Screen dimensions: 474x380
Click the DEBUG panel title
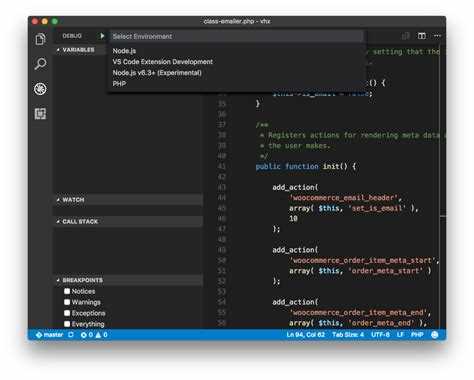click(x=72, y=36)
